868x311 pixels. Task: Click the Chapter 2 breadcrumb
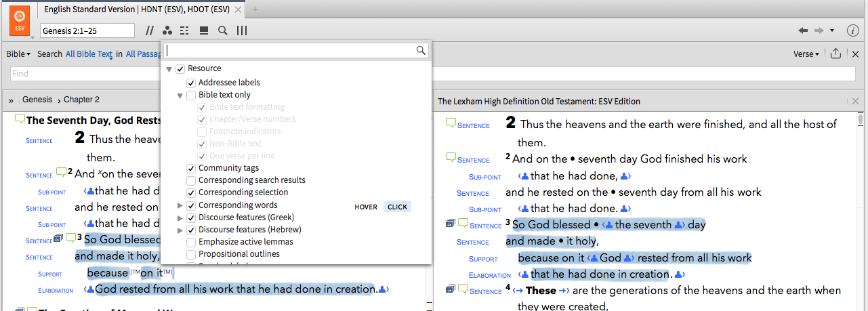click(81, 100)
